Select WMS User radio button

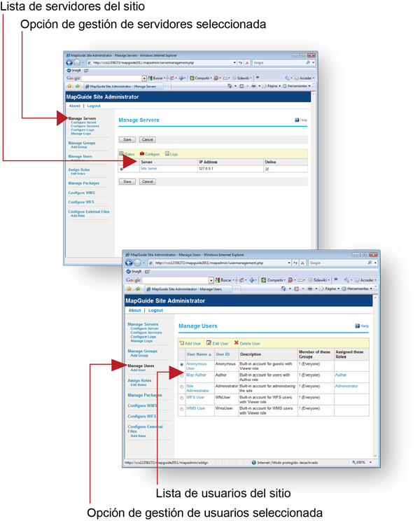pos(181,409)
